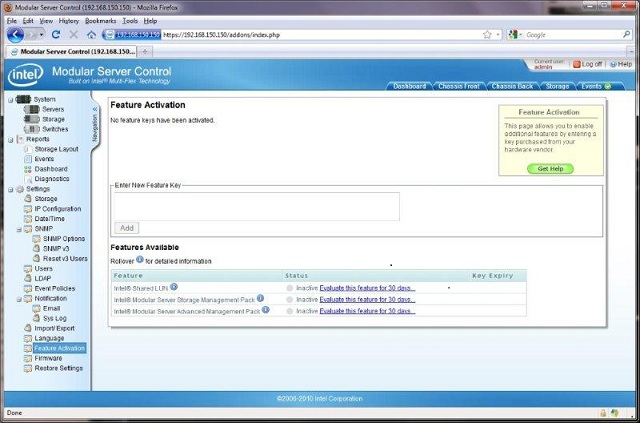Click the Intel logo in the header
This screenshot has width=640, height=423.
[x=25, y=75]
